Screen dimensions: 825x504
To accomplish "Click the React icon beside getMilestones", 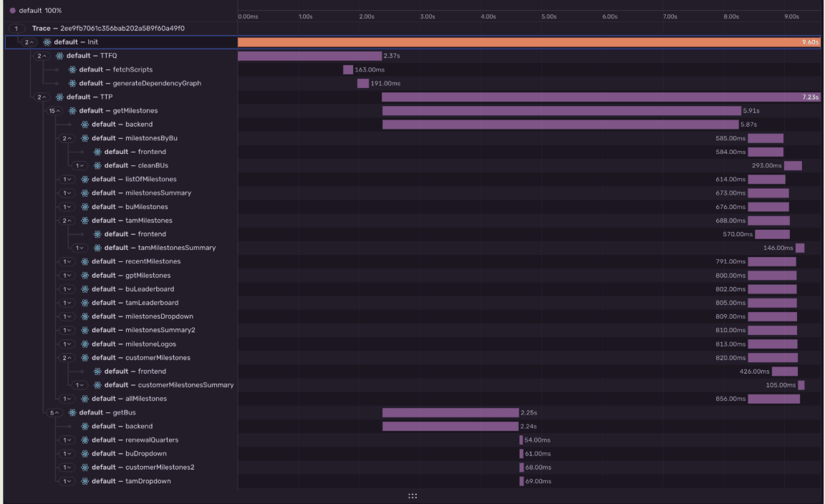I will pos(72,111).
